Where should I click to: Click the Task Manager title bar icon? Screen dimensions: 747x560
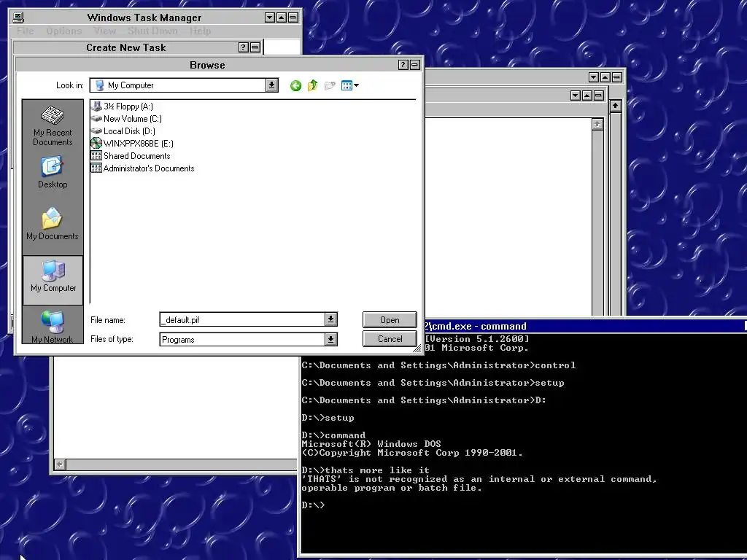click(18, 17)
